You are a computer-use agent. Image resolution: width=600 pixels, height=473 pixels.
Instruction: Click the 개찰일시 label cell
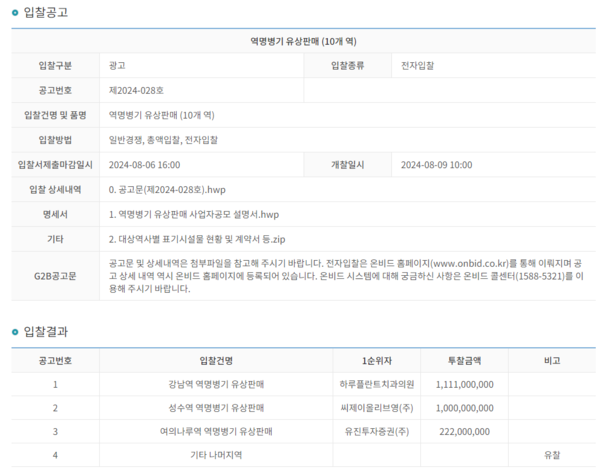[347, 165]
